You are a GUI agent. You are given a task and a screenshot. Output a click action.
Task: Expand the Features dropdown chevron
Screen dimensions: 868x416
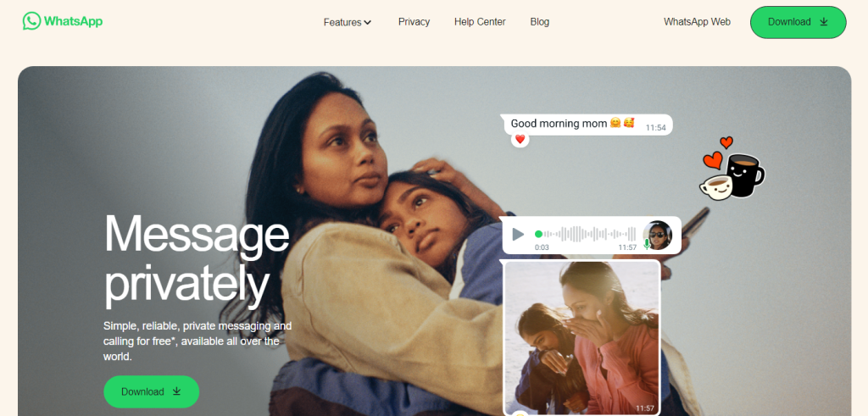(x=368, y=23)
